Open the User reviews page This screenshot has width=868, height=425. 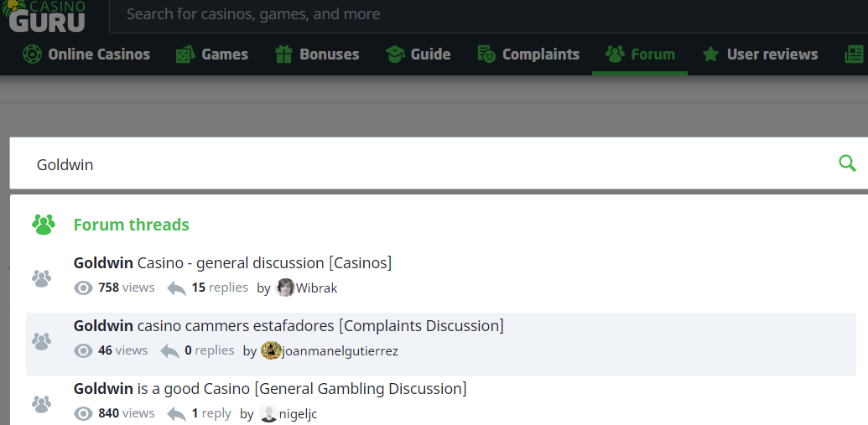[x=772, y=54]
